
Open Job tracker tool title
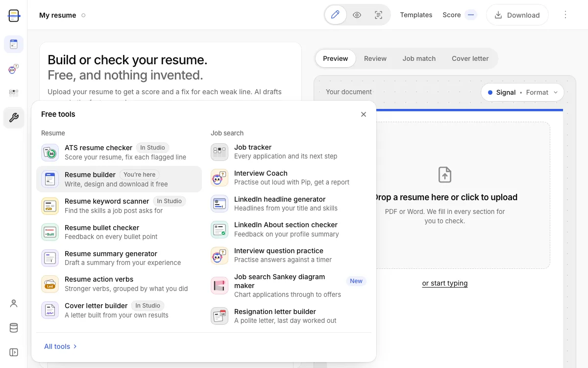pos(253,147)
